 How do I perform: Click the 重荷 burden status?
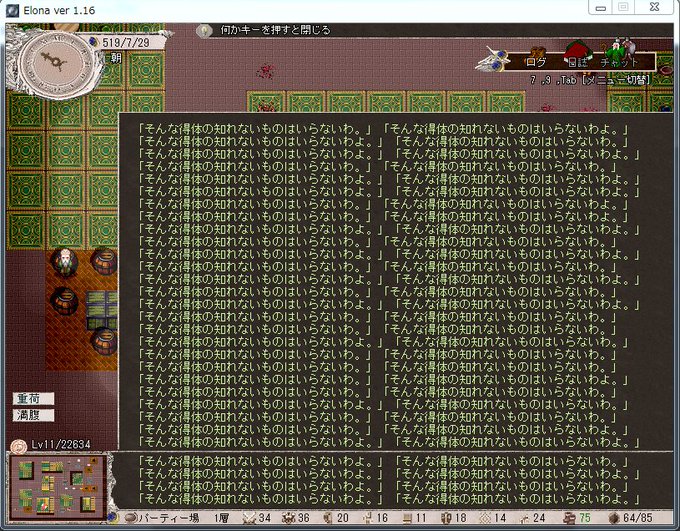33,399
